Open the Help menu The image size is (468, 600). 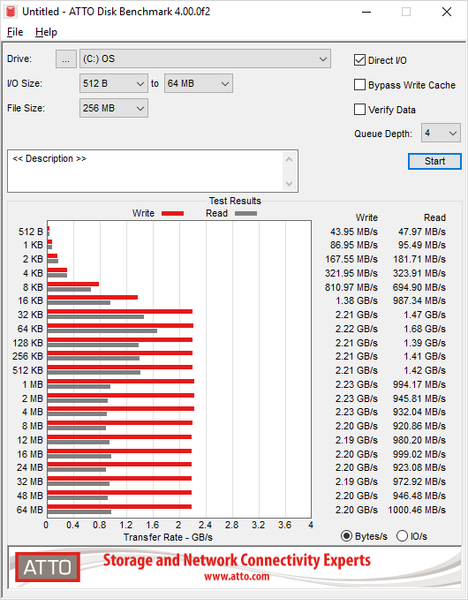pos(46,32)
